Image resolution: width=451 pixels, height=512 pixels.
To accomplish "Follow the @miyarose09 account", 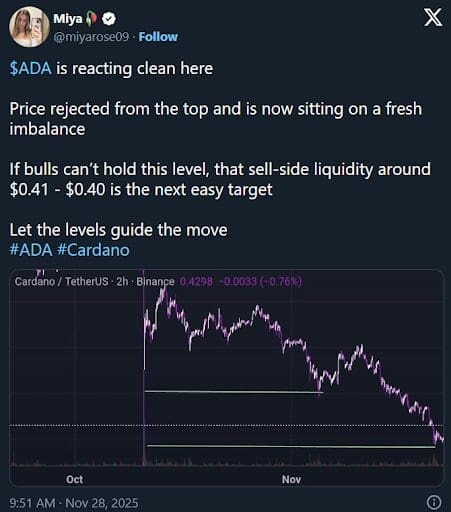I will (x=158, y=37).
